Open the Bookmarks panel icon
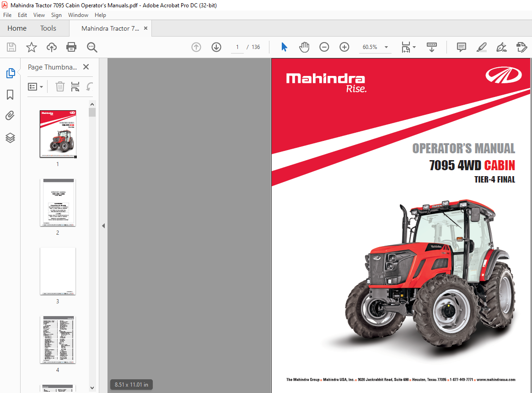532x393 pixels. click(x=10, y=95)
